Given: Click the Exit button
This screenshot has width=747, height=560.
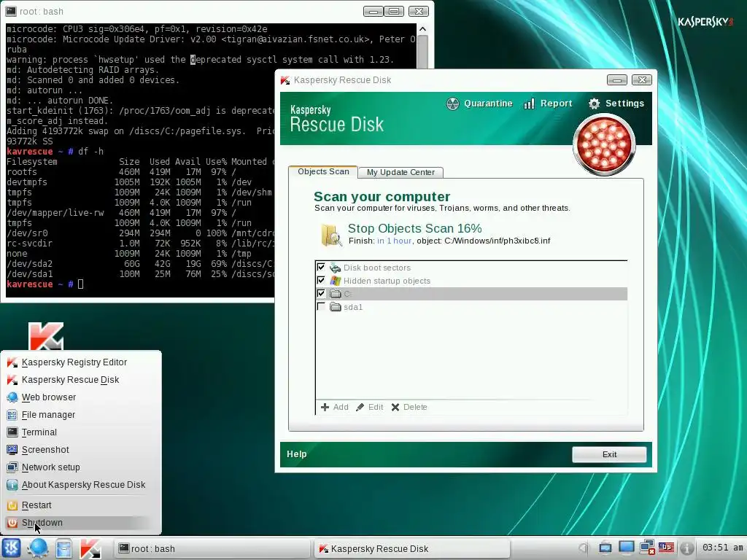Looking at the screenshot, I should 609,454.
